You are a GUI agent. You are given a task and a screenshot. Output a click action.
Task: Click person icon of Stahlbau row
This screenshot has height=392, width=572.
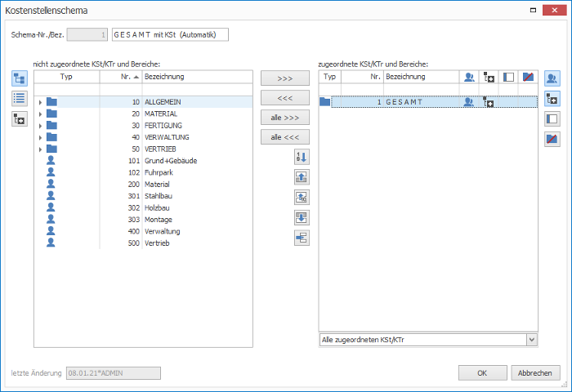(51, 196)
